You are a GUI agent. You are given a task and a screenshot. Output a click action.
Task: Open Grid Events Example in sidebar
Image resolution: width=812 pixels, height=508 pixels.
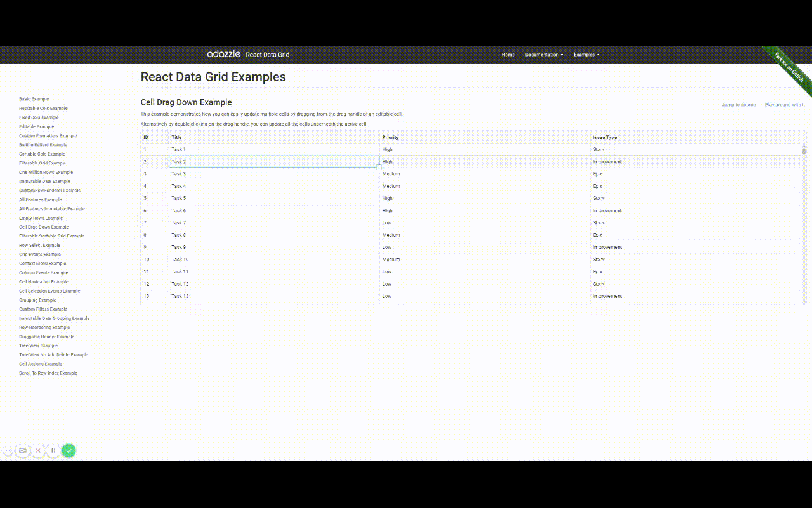point(40,254)
